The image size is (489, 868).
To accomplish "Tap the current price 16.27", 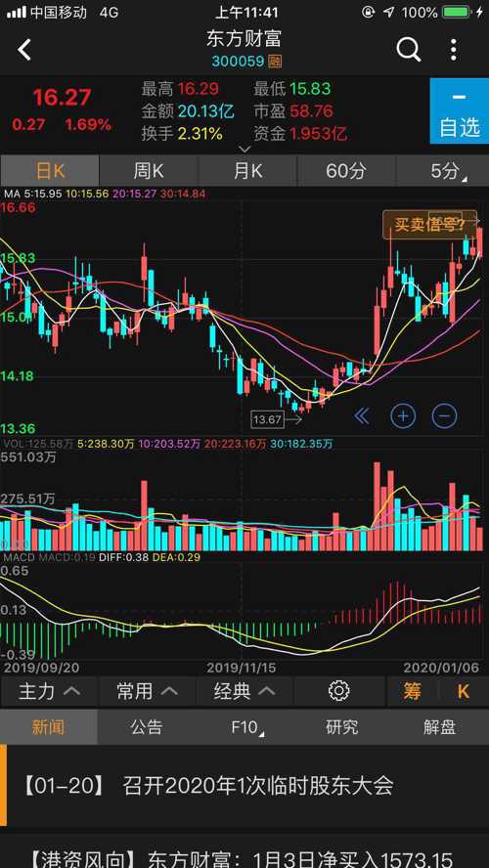I will click(62, 98).
